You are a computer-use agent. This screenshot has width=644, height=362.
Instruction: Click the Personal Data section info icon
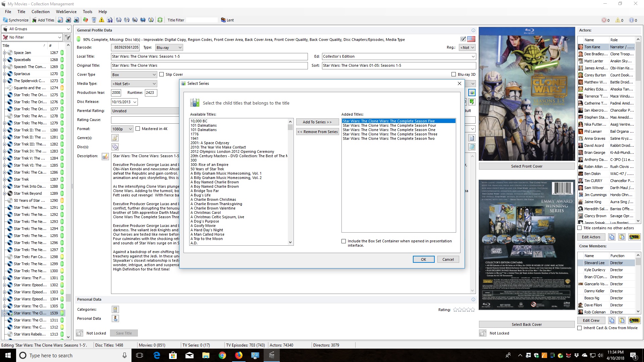click(473, 299)
